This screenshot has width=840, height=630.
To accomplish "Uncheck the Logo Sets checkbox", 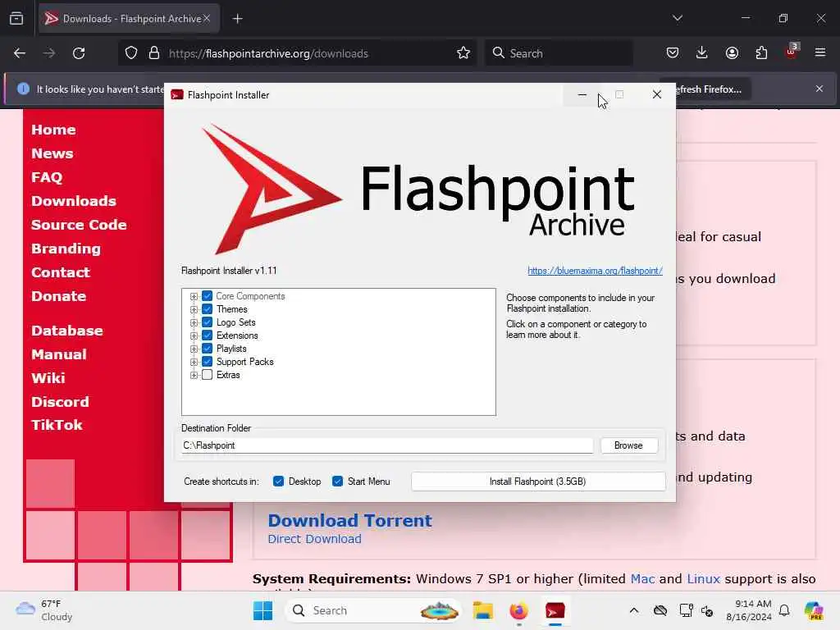I will (208, 322).
